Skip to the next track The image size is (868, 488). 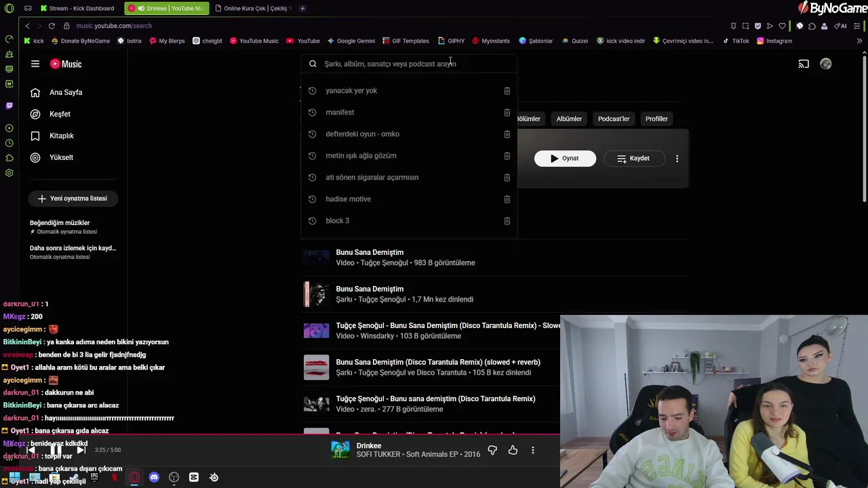pyautogui.click(x=81, y=450)
